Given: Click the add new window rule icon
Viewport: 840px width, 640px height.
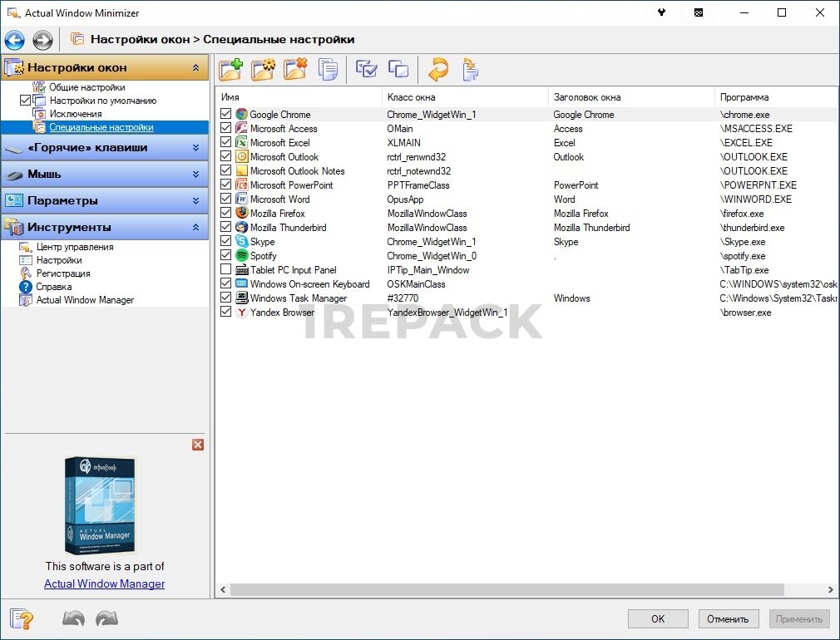Looking at the screenshot, I should tap(230, 69).
